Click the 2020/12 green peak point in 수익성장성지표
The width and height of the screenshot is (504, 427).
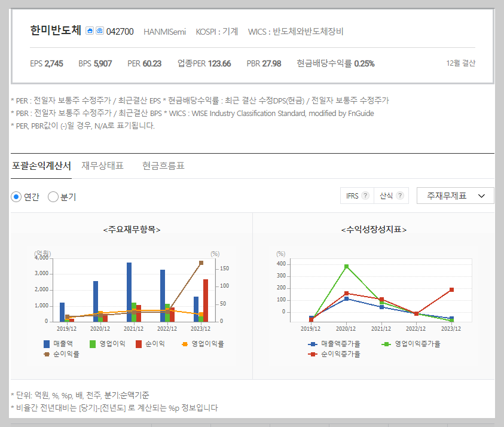347,266
